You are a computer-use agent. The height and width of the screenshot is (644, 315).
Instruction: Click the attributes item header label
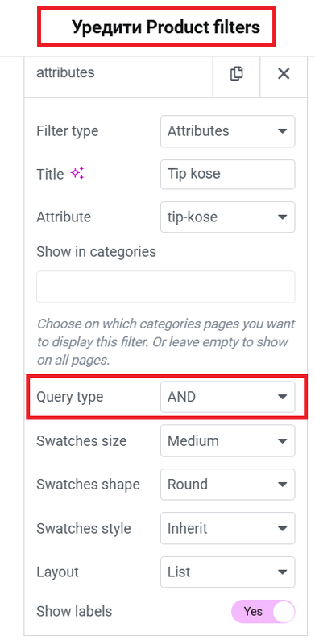pyautogui.click(x=65, y=72)
